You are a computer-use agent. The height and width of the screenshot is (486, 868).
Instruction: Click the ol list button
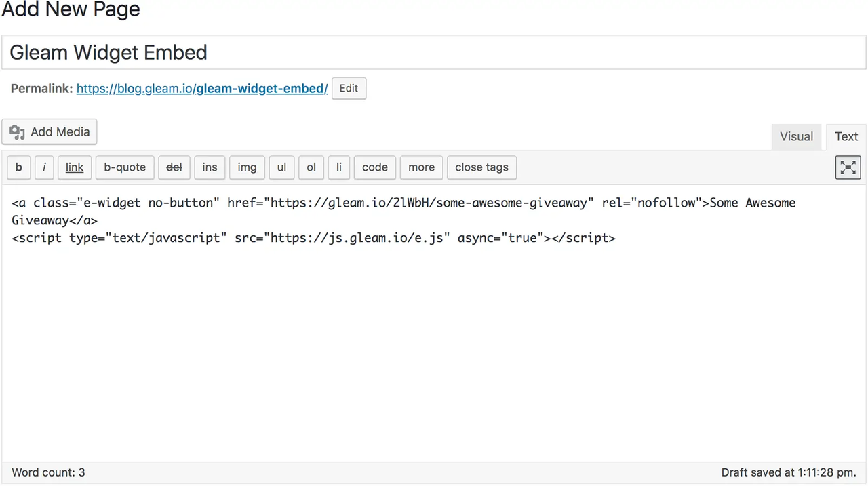311,167
